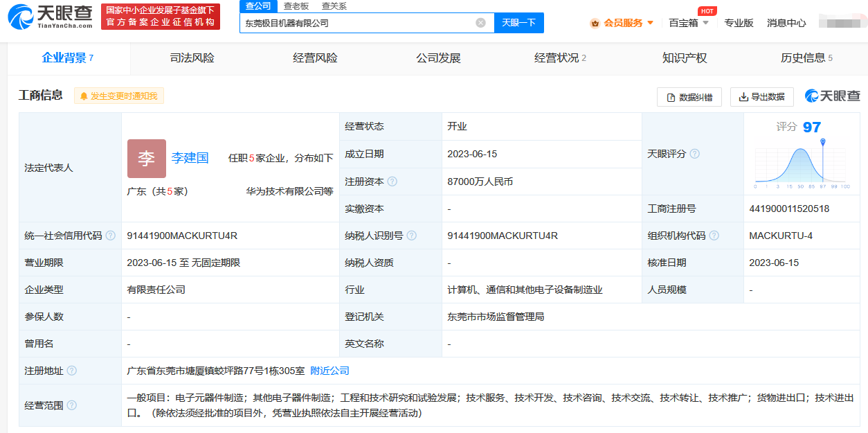Click help icon next to 组织机构代码

click(x=714, y=236)
